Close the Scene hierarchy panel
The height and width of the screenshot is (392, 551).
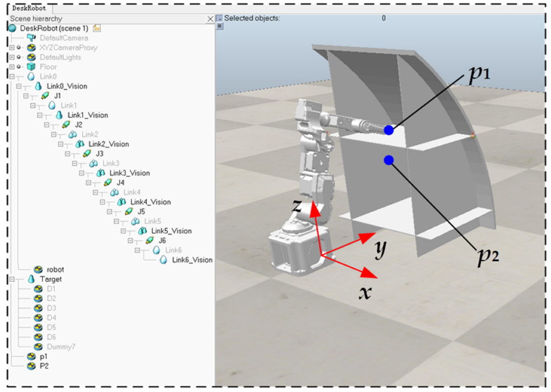[x=210, y=19]
